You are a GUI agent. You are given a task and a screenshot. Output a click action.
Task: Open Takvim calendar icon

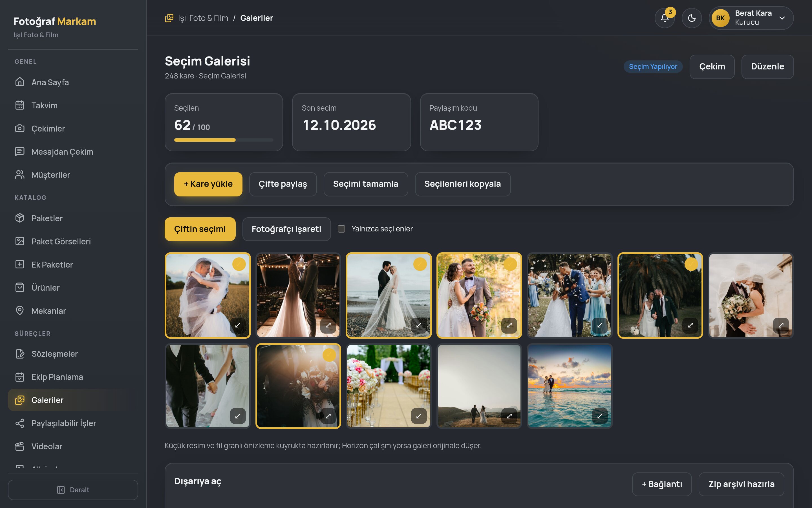(x=20, y=105)
